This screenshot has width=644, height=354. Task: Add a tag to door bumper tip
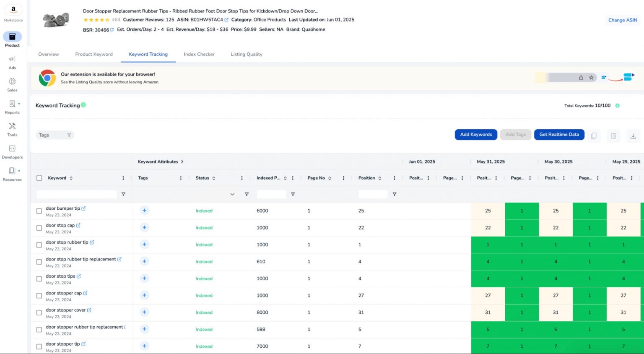pos(144,211)
